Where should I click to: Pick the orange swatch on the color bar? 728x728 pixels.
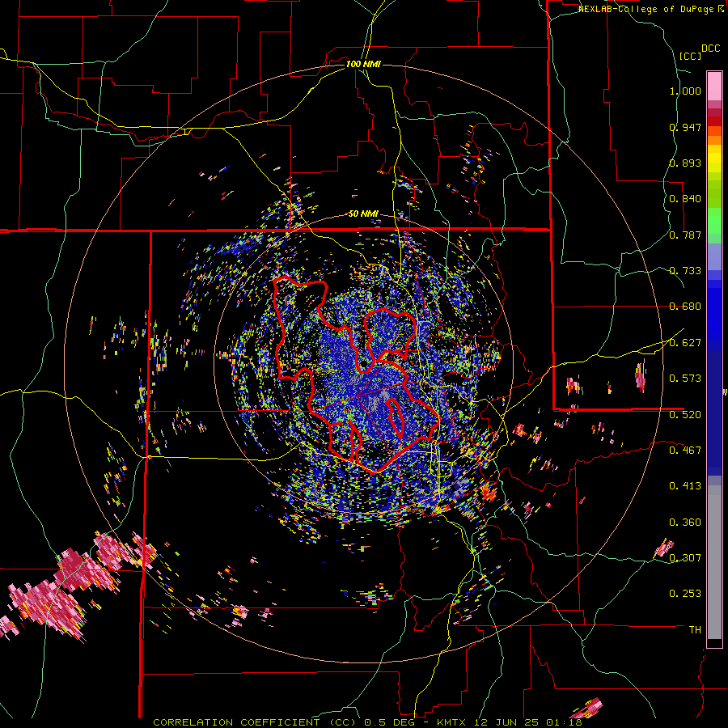(x=714, y=140)
